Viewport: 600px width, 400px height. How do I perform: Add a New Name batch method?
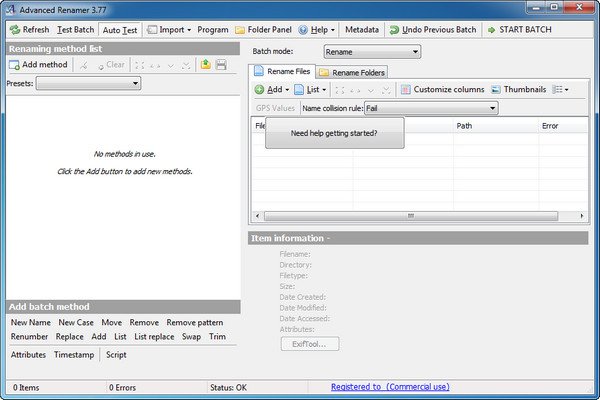[31, 323]
